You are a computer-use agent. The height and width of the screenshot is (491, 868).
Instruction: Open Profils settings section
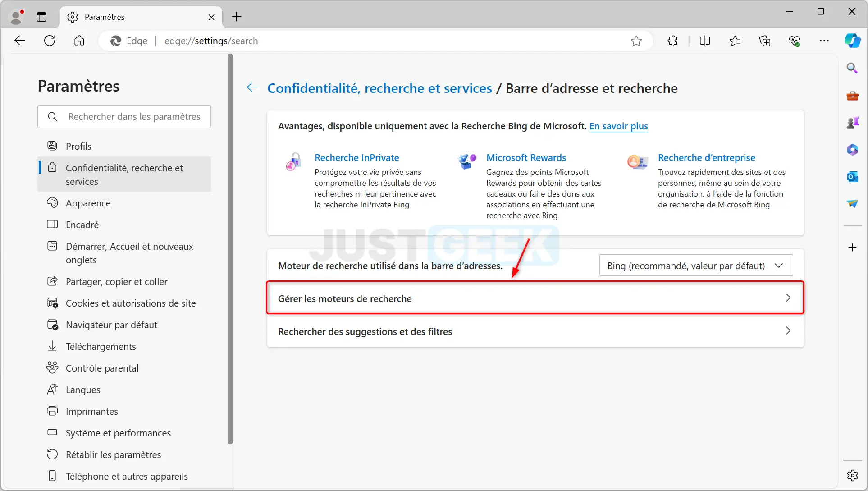tap(124, 146)
